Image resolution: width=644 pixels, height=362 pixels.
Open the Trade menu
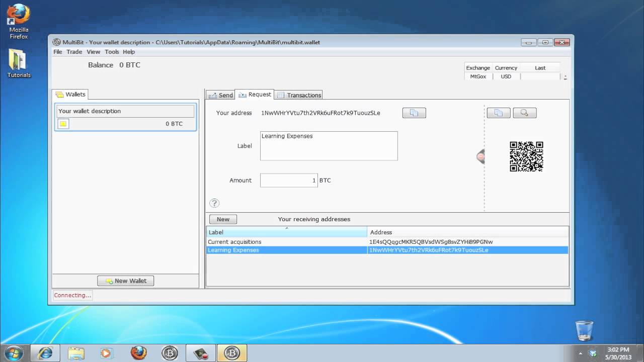(x=74, y=52)
